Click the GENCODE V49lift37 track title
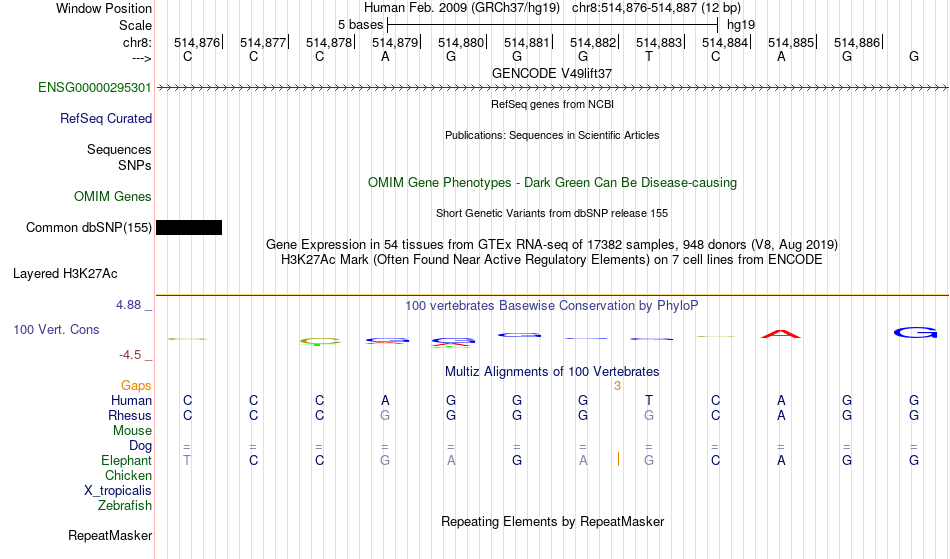Screen dimensions: 950x559 pyautogui.click(x=552, y=73)
